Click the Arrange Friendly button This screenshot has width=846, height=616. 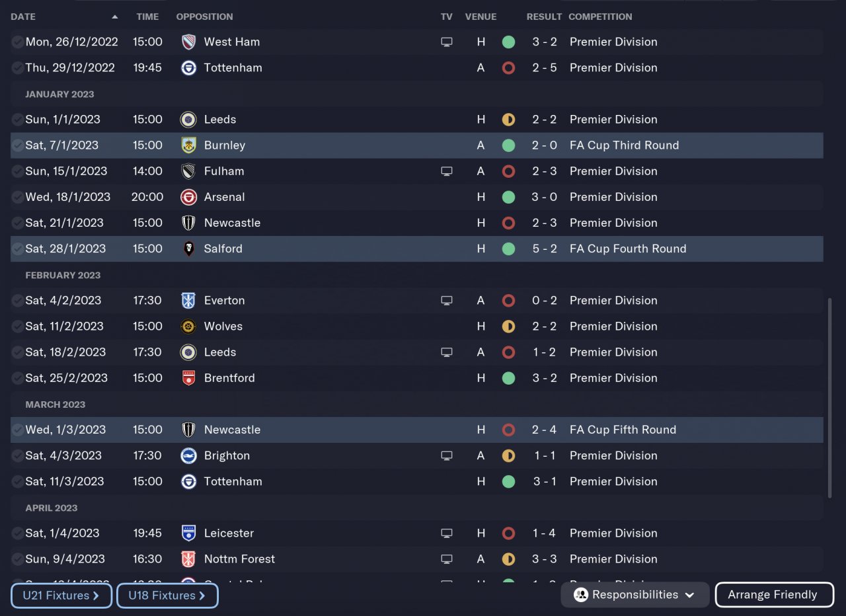pos(775,595)
